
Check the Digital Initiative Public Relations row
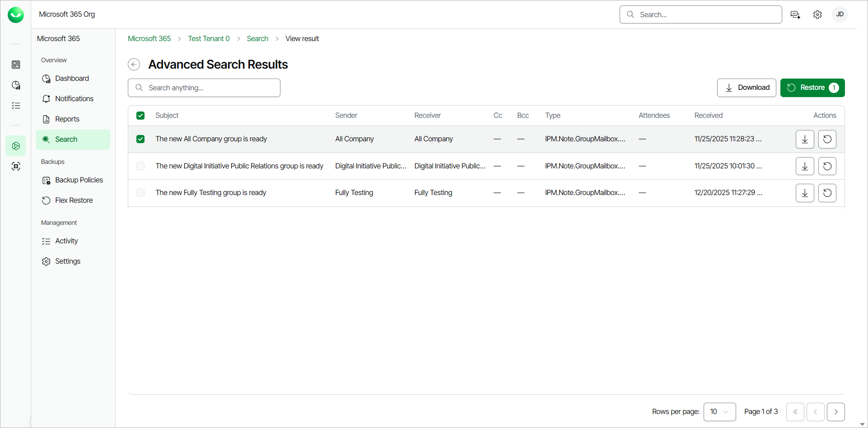pos(140,166)
